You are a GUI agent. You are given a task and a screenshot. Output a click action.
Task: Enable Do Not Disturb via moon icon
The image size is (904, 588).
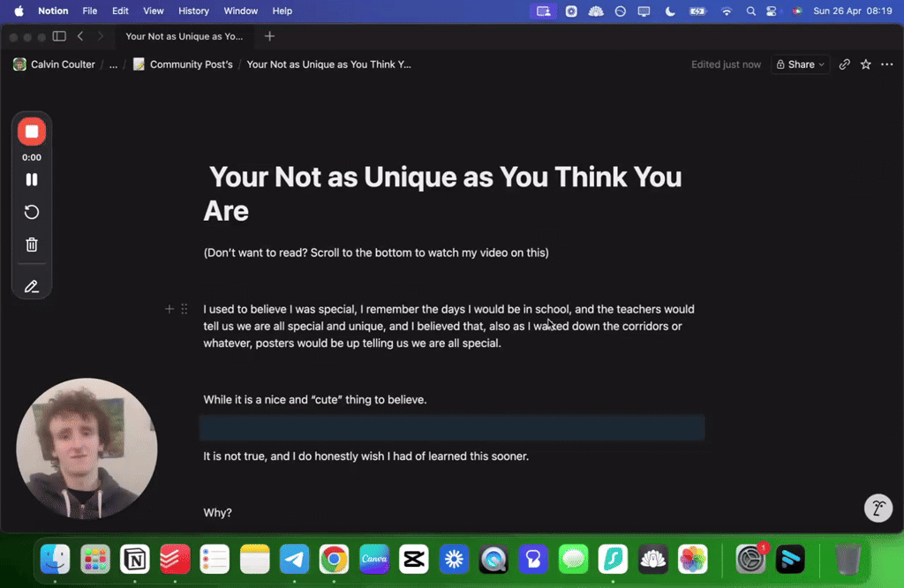point(669,11)
